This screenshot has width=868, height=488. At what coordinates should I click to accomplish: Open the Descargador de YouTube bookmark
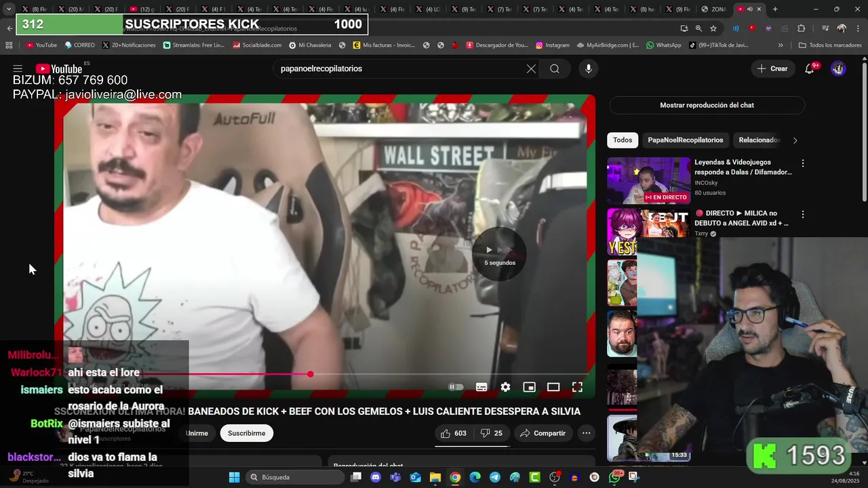coord(497,45)
